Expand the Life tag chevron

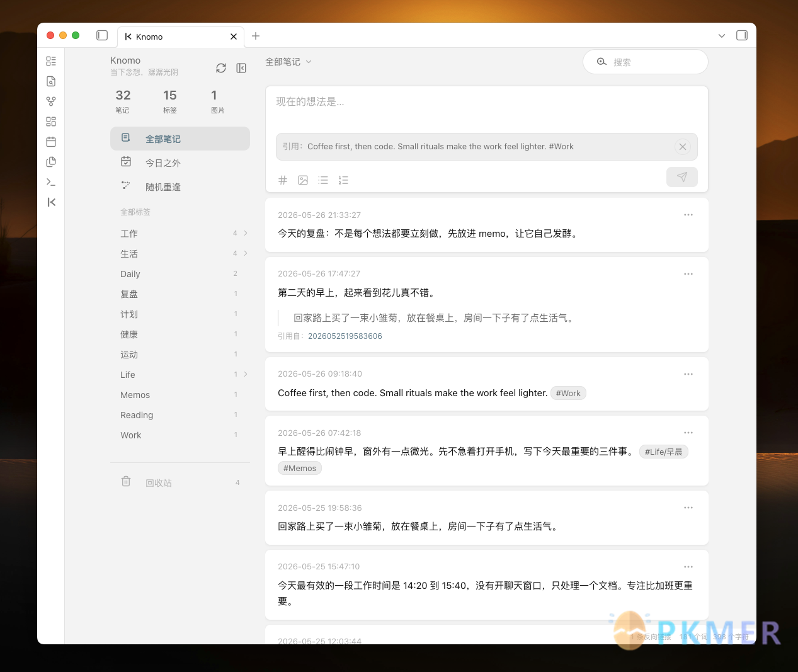246,374
